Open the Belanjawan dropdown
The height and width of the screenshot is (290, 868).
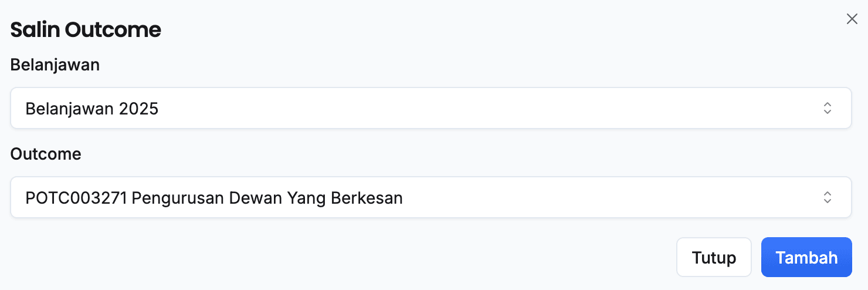pyautogui.click(x=431, y=108)
